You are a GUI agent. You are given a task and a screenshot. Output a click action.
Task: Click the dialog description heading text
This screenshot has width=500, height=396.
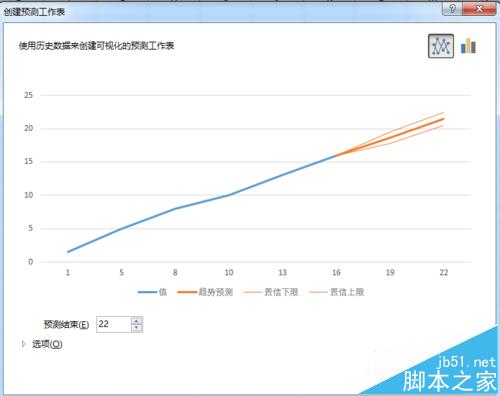point(96,46)
